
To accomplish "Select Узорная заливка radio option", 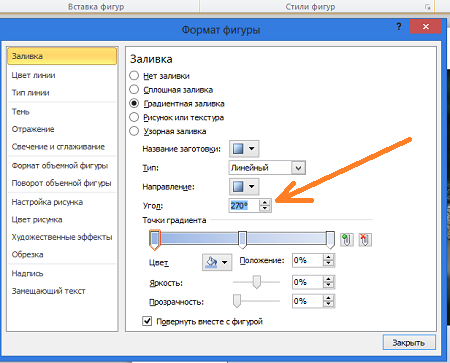I will 134,131.
